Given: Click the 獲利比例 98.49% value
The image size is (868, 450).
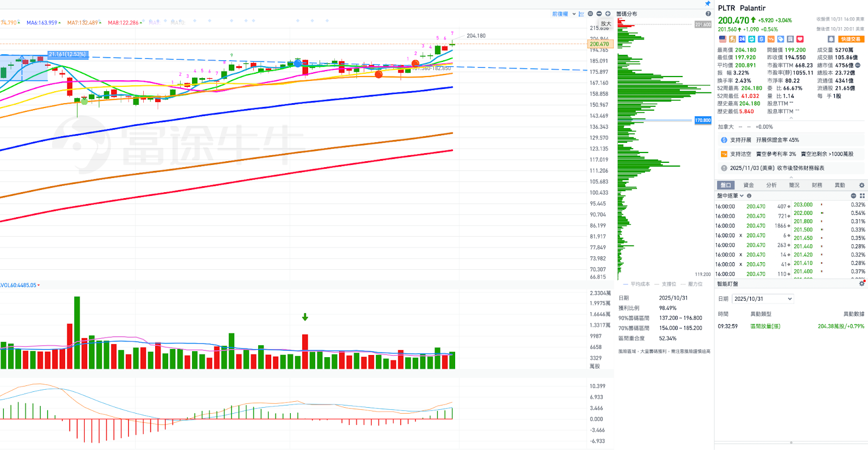Looking at the screenshot, I should (668, 308).
